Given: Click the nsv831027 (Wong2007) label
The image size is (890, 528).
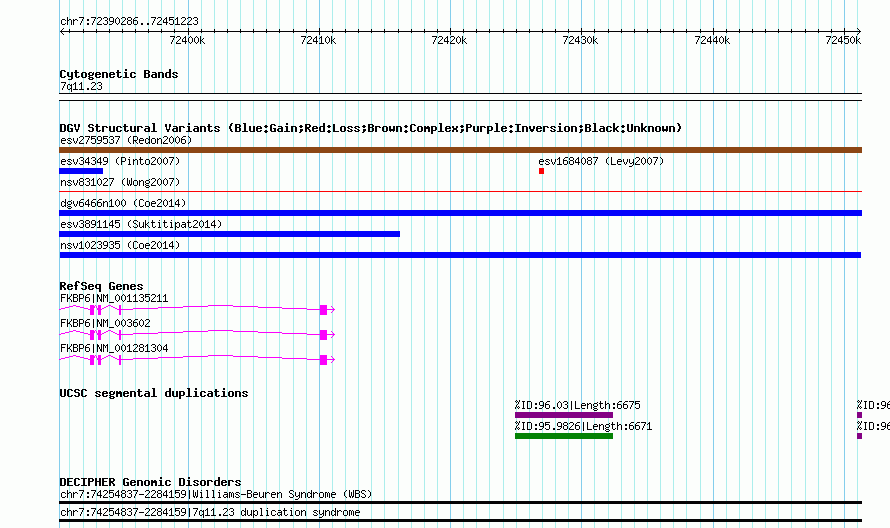Looking at the screenshot, I should tap(120, 182).
